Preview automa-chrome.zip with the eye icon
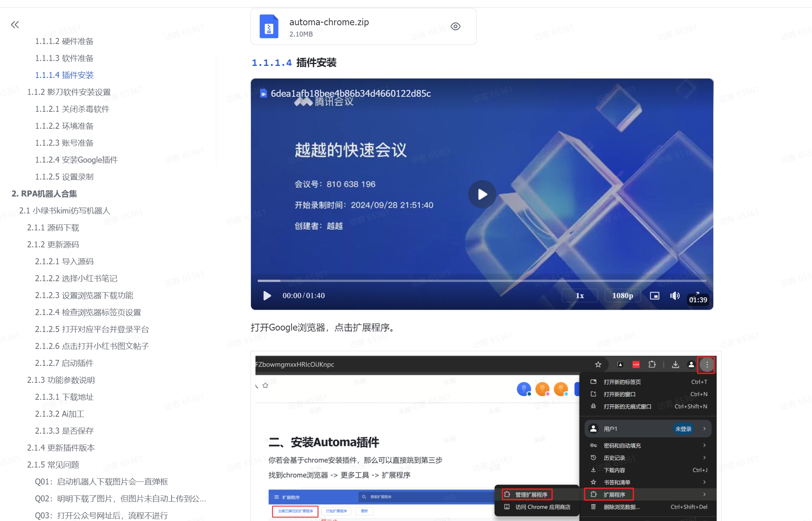This screenshot has width=812, height=521. click(456, 26)
